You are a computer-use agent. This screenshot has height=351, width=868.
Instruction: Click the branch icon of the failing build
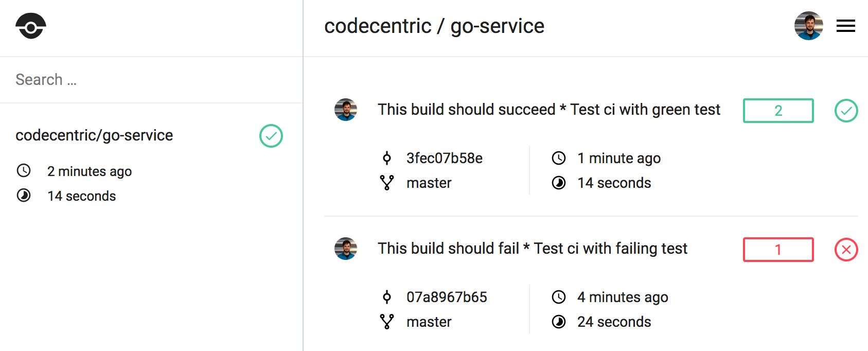pyautogui.click(x=387, y=322)
